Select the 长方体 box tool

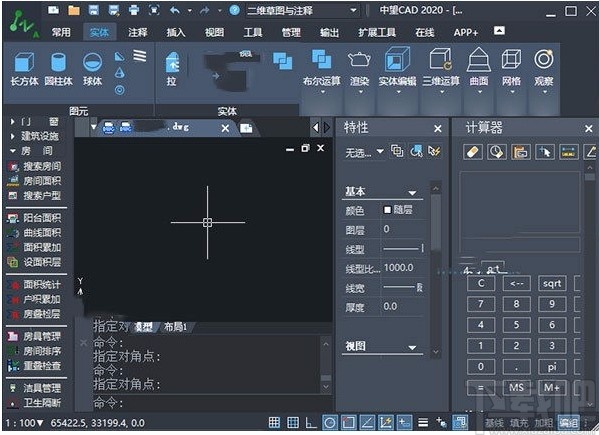[24, 69]
